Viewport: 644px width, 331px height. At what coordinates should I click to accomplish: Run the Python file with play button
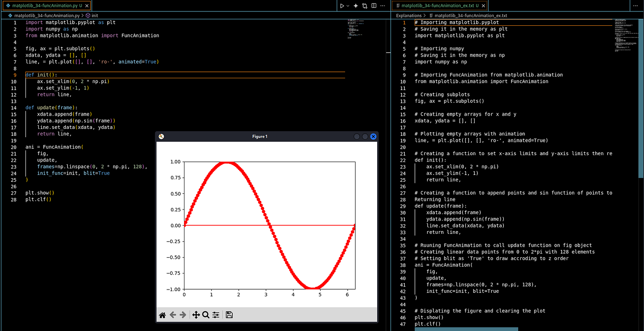click(342, 6)
